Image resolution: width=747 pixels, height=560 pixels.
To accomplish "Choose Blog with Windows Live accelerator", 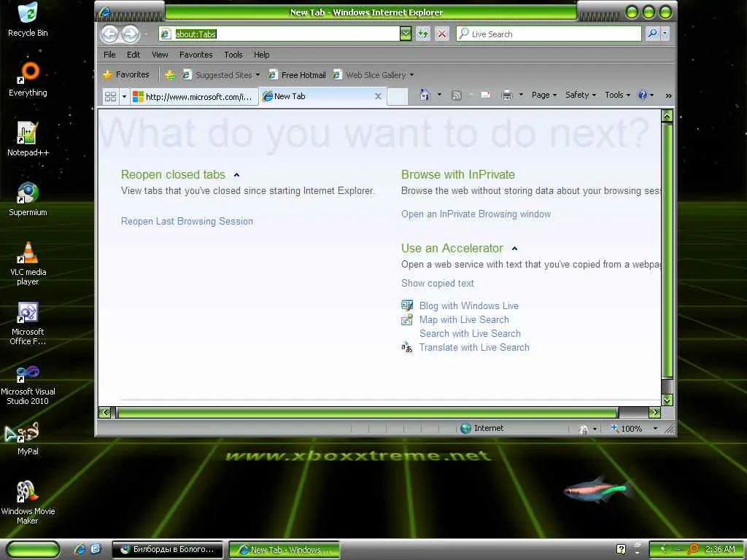I will pos(469,306).
